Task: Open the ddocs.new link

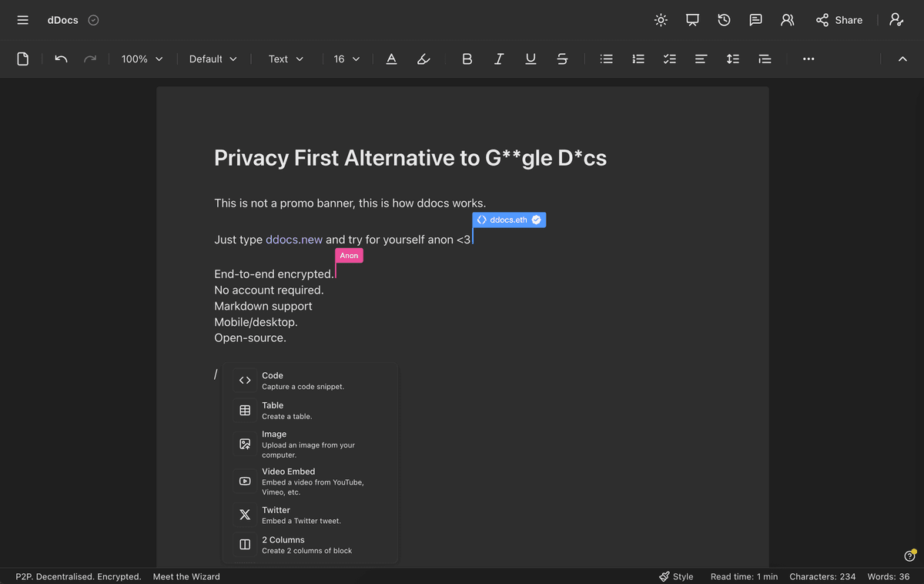Action: [294, 240]
